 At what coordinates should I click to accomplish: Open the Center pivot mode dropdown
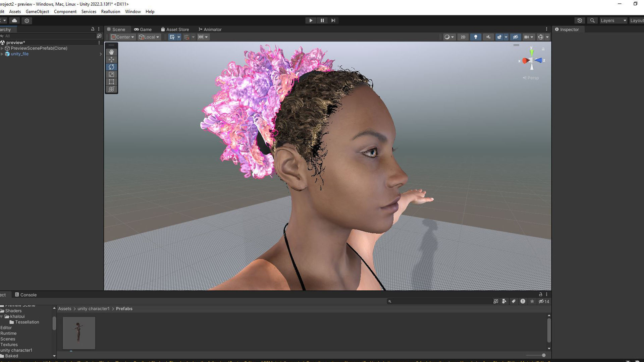[x=122, y=37]
